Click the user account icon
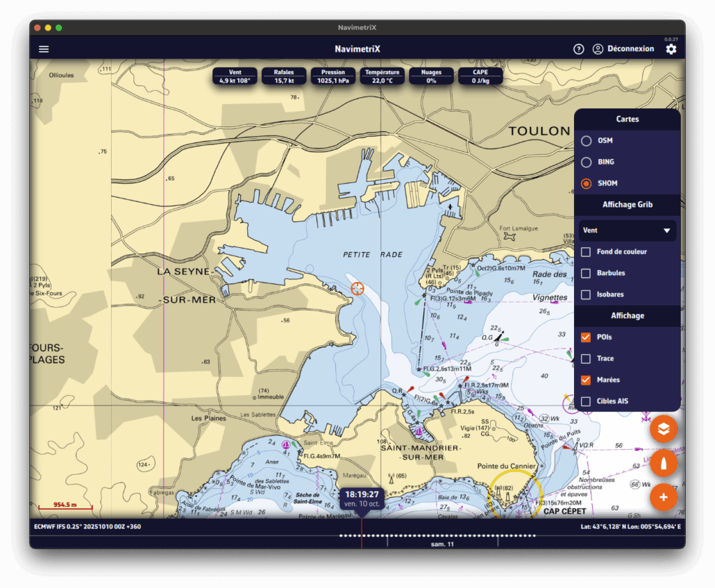The width and height of the screenshot is (715, 588). click(x=598, y=49)
